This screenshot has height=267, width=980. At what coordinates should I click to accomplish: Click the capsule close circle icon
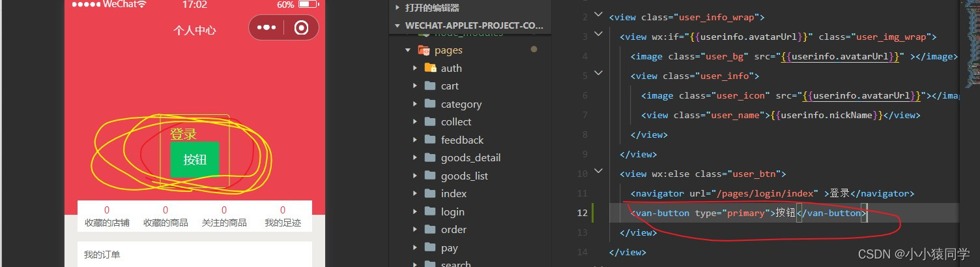(301, 28)
